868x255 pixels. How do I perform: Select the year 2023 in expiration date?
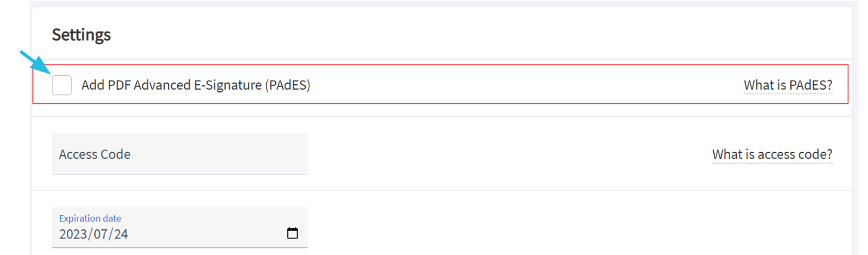(73, 234)
